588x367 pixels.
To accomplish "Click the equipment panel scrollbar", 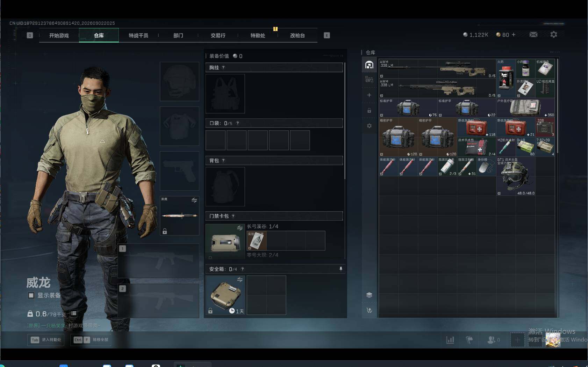I will (x=345, y=121).
